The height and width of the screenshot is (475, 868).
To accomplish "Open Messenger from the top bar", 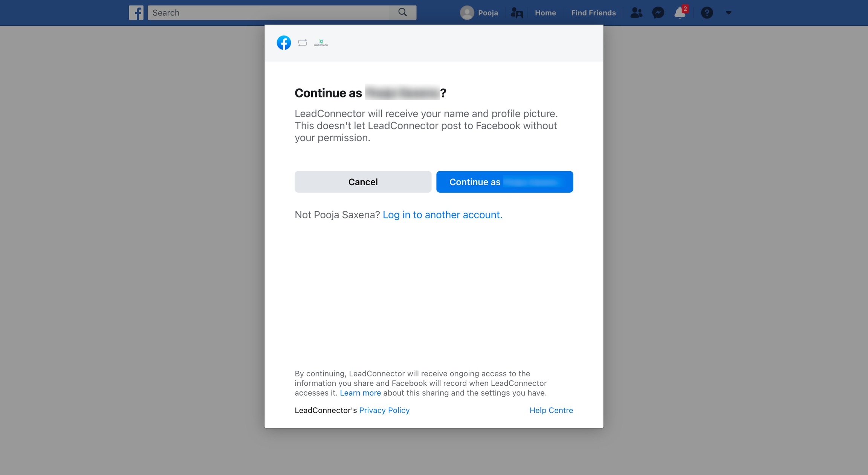I will pos(658,12).
